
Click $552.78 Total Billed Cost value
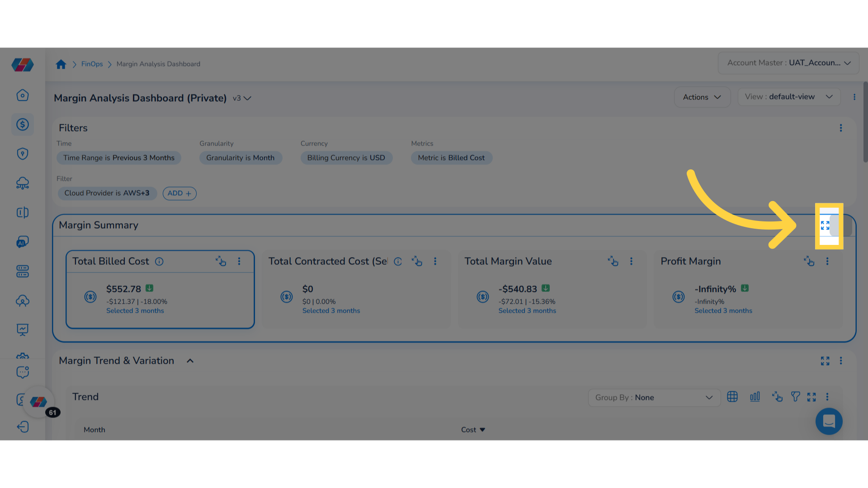coord(123,289)
